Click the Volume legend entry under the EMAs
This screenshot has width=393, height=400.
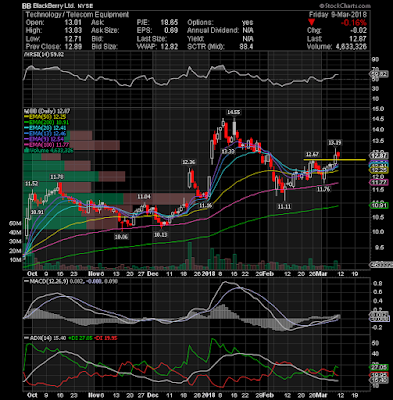48,150
